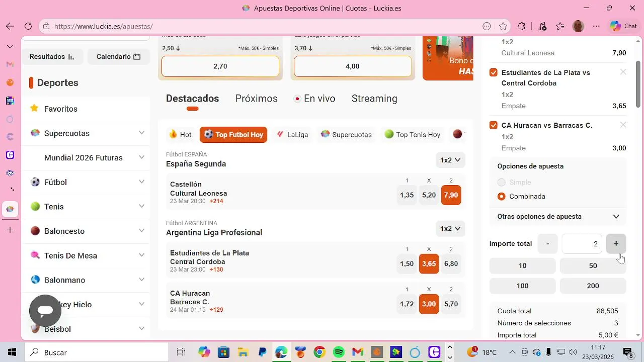644x362 pixels.
Task: Open Windows Start menu
Action: (x=12, y=352)
